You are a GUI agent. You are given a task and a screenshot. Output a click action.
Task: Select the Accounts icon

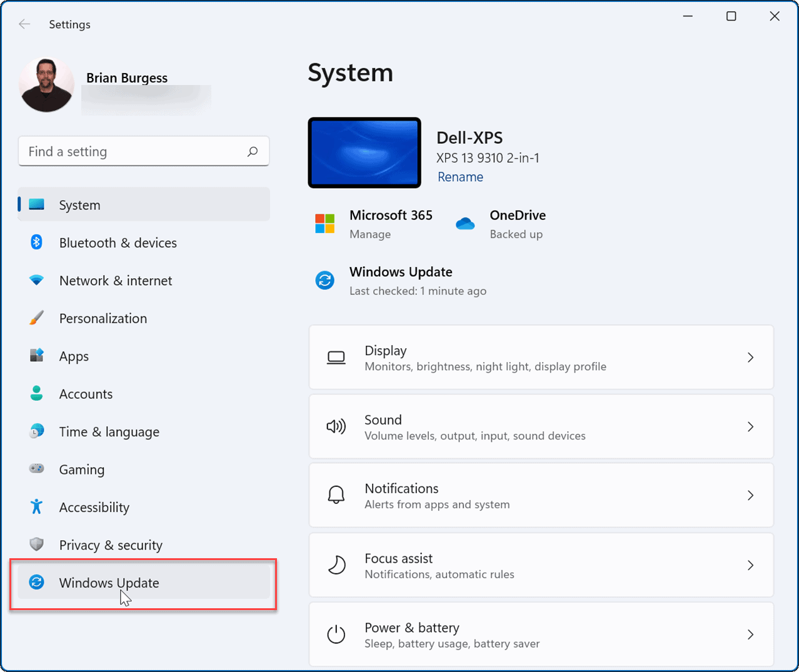click(x=36, y=394)
